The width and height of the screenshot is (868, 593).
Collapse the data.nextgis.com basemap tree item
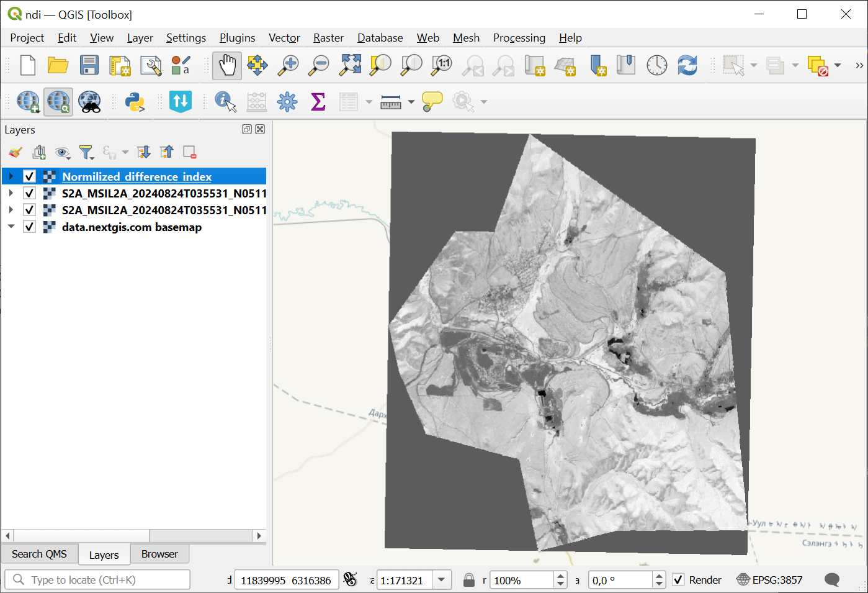[11, 227]
